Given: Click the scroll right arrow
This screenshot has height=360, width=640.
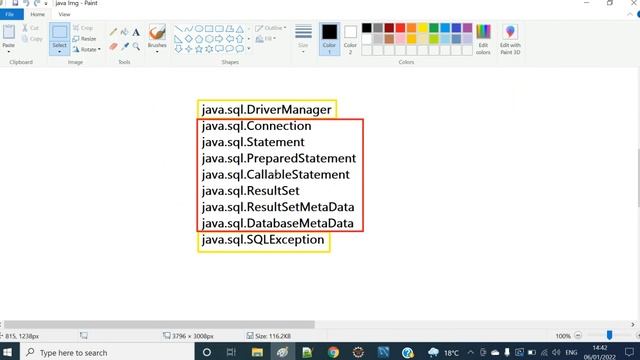Looking at the screenshot, I should pyautogui.click(x=633, y=325).
